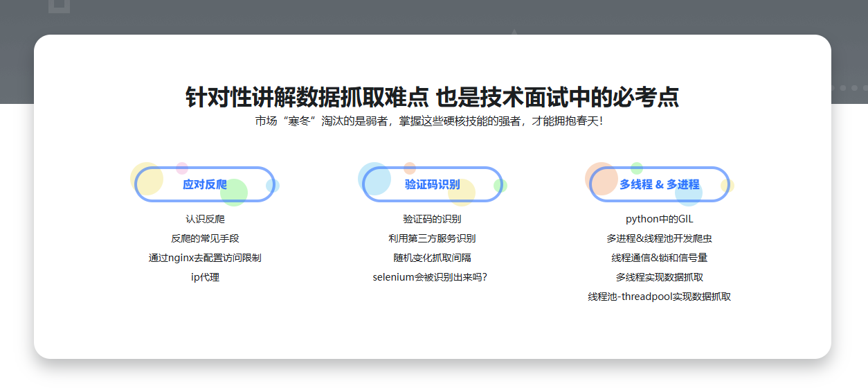Viewport: 868px width, 388px height.
Task: Open the 验证码的识别 topic
Action: tap(432, 219)
